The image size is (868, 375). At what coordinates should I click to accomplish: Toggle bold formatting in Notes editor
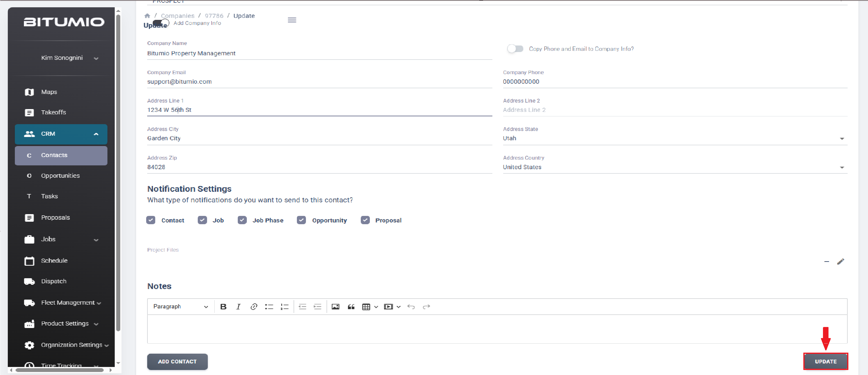(x=223, y=307)
